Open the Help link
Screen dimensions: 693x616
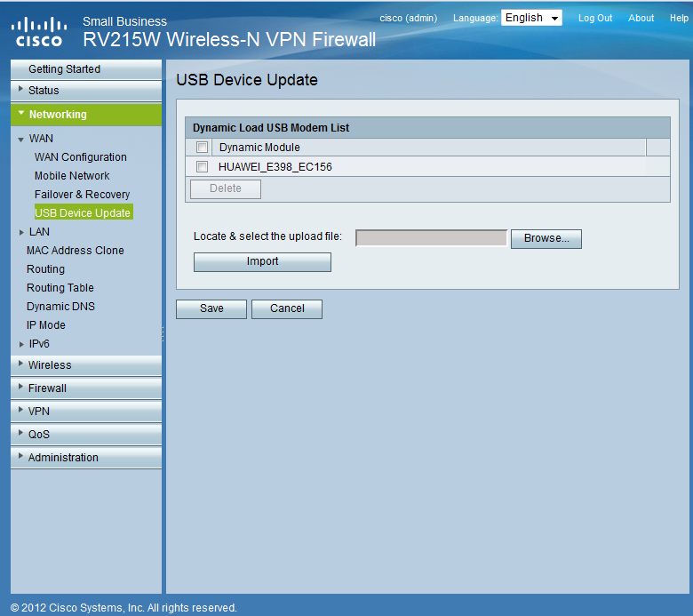pos(679,18)
